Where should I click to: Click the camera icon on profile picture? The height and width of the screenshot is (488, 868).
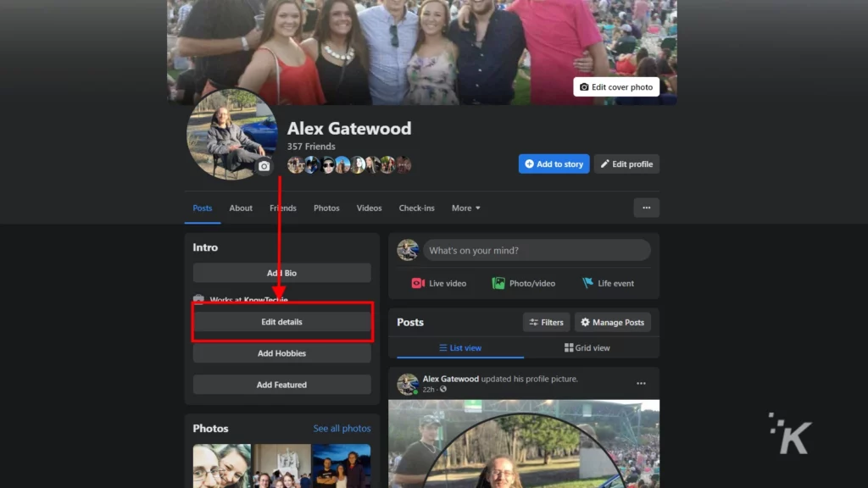click(264, 167)
